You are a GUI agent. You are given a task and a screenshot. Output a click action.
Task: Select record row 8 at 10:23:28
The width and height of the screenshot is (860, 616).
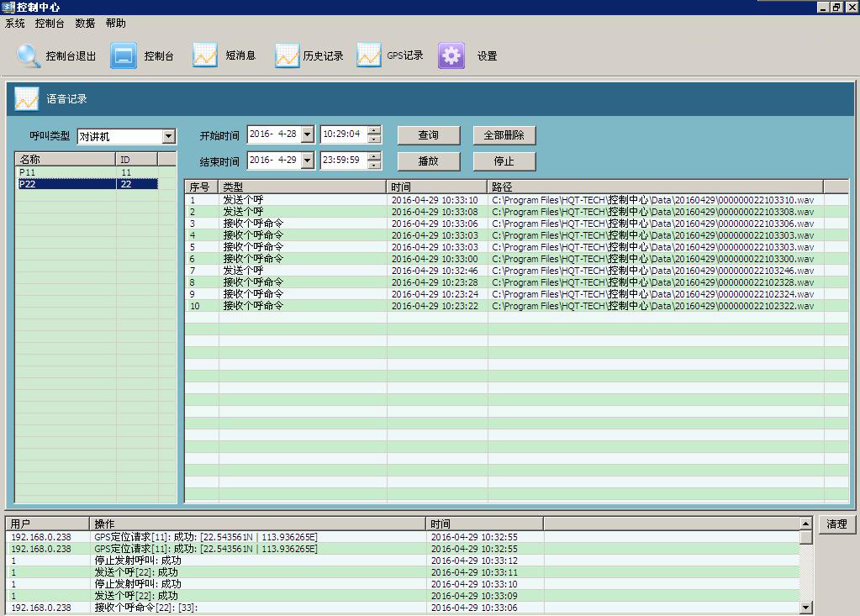(516, 282)
